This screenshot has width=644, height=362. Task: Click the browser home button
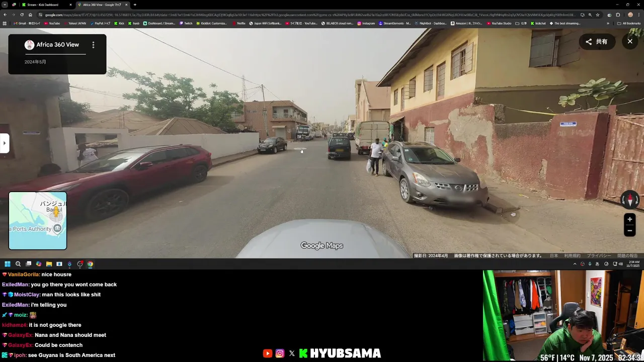[x=30, y=15]
